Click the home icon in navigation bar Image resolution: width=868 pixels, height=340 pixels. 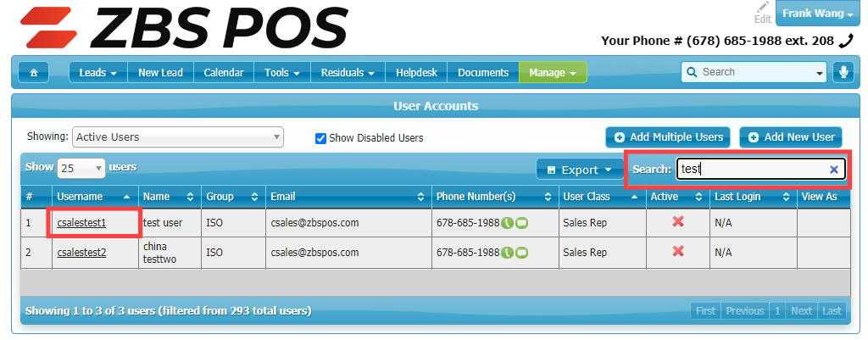33,73
